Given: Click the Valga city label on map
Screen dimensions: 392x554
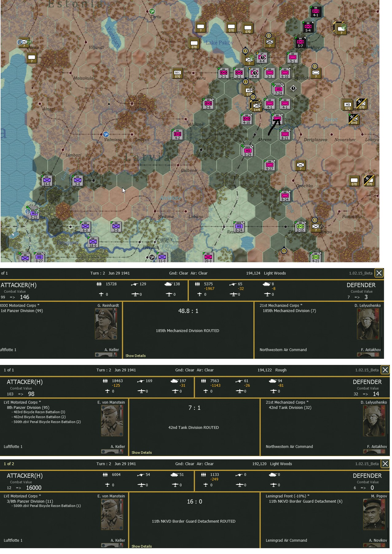Looking at the screenshot, I should (140, 109).
